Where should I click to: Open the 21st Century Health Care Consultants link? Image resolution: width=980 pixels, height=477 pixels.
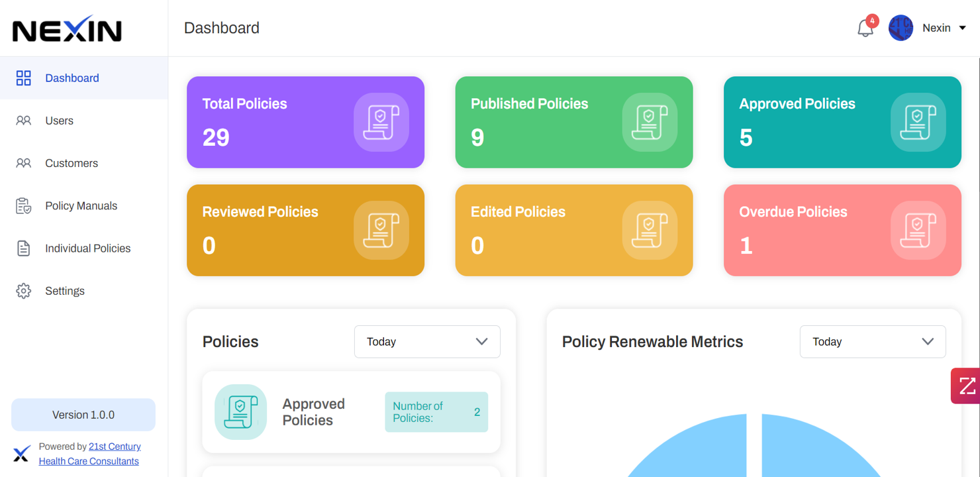coord(89,454)
